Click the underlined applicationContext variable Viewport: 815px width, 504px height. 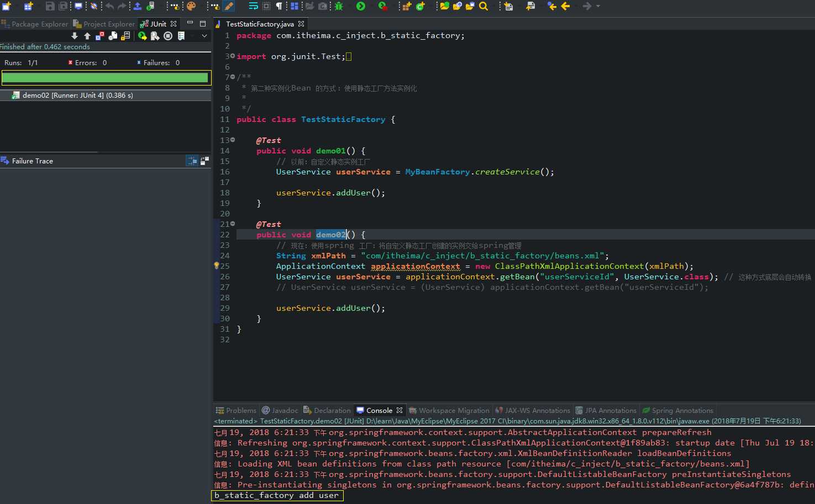416,266
